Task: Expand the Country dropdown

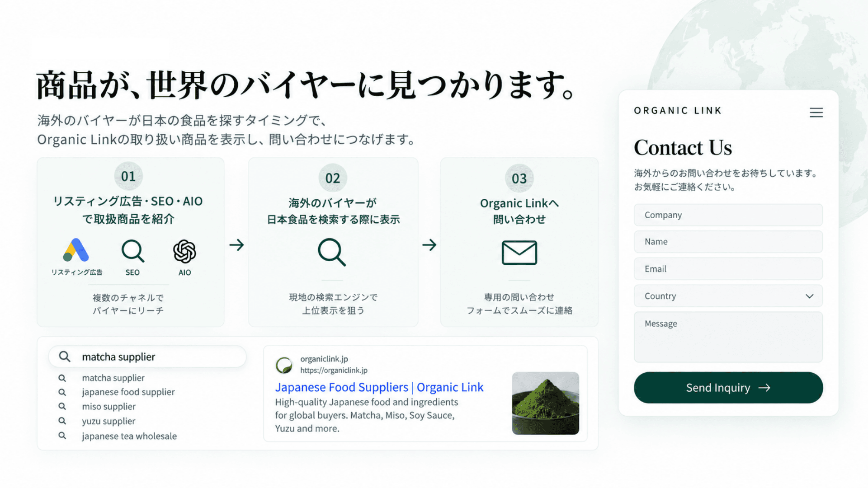Action: (728, 296)
